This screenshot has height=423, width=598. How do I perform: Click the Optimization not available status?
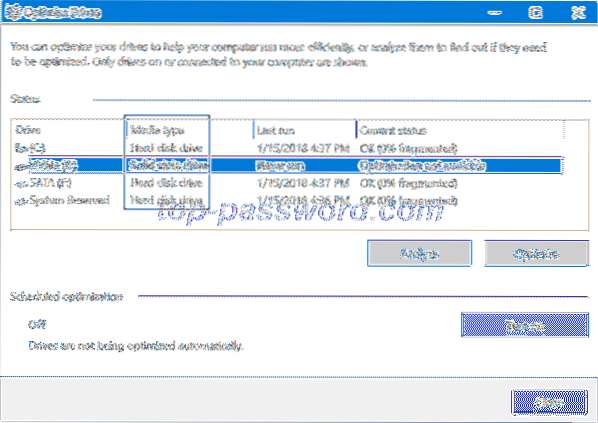(x=422, y=166)
